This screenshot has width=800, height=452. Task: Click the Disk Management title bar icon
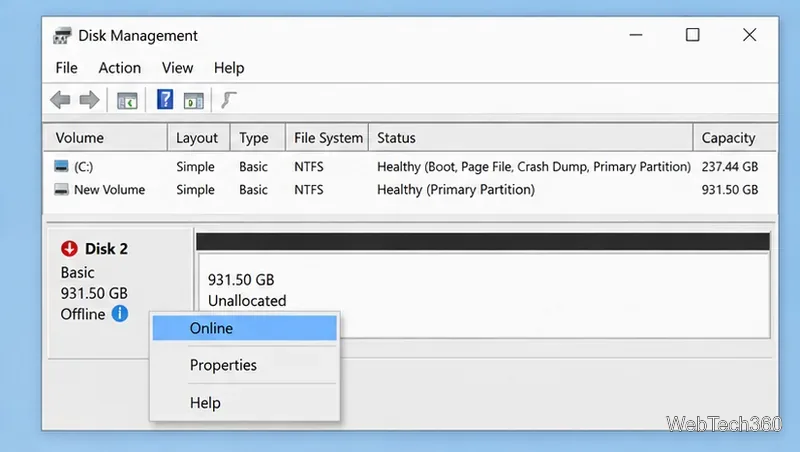click(x=62, y=36)
